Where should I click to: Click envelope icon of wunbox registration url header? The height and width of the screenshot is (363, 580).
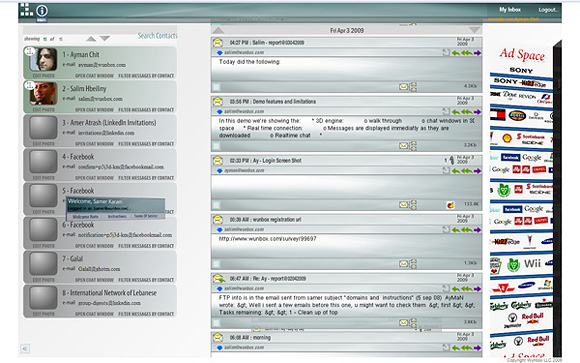[218, 219]
